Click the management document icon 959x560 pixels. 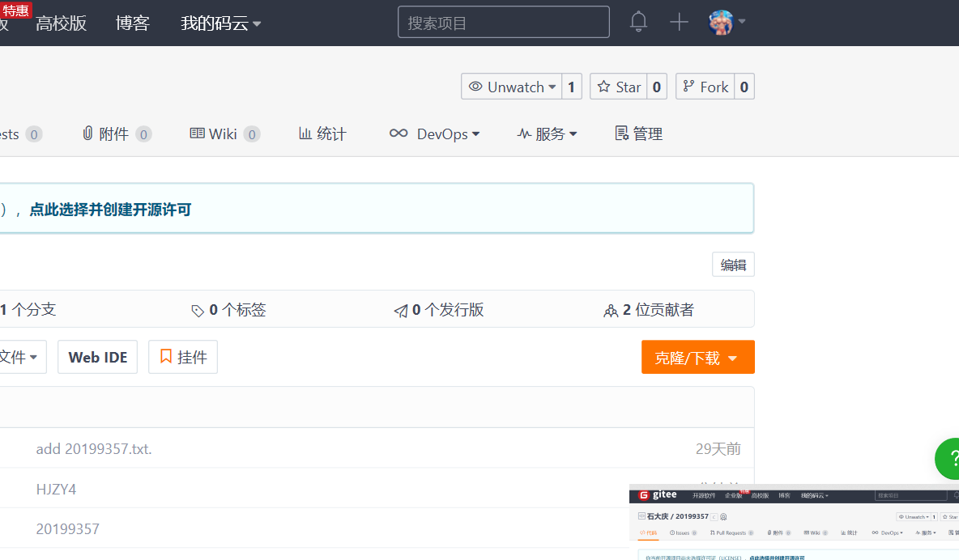click(x=621, y=134)
